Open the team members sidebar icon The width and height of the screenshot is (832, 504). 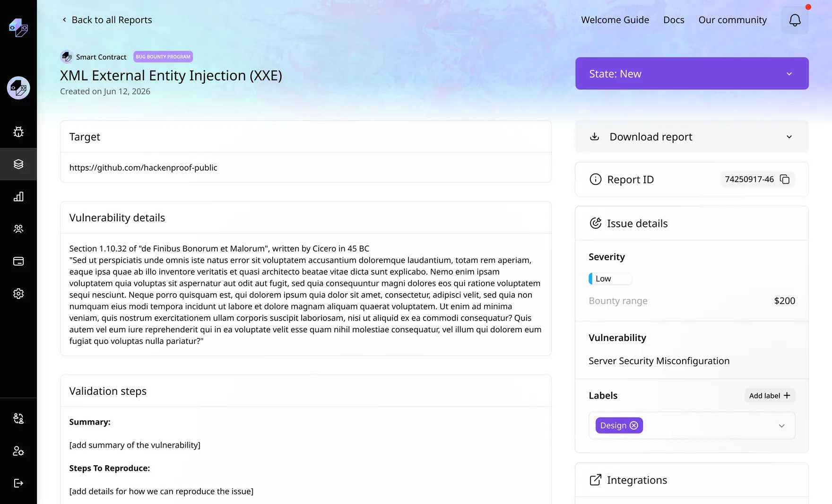(x=18, y=229)
